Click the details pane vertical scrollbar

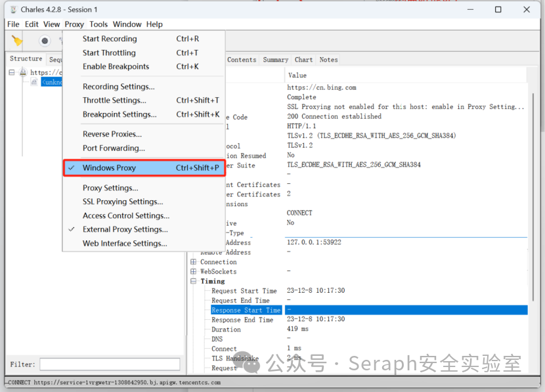tap(533, 196)
